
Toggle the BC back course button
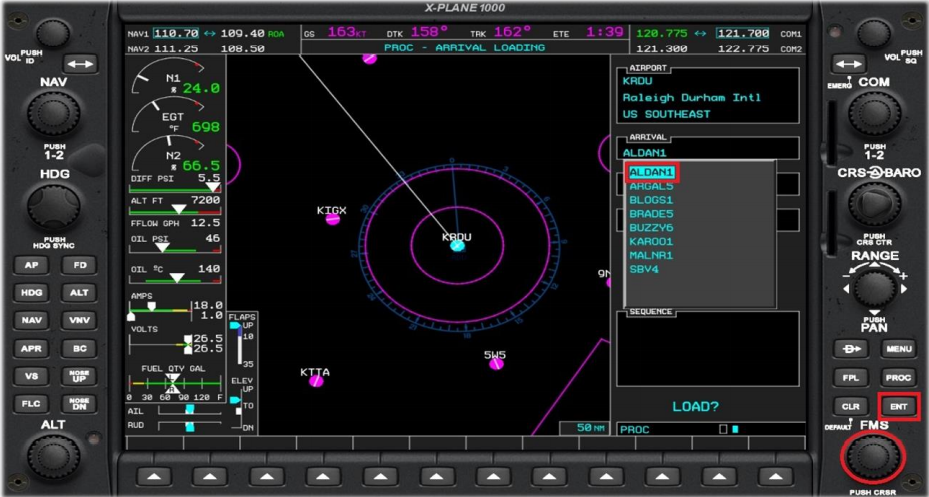pos(79,348)
